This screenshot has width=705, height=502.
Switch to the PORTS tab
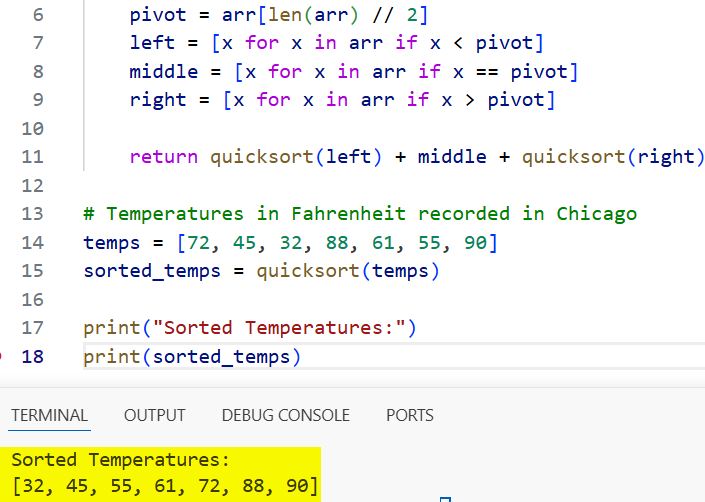[x=410, y=415]
